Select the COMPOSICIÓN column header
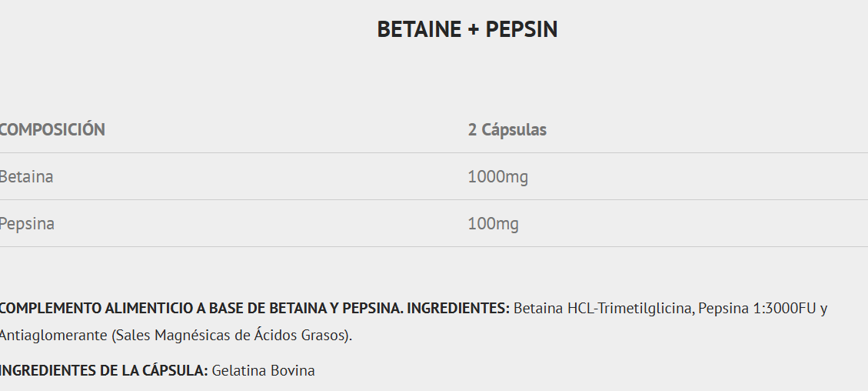This screenshot has height=391, width=868. (52, 129)
